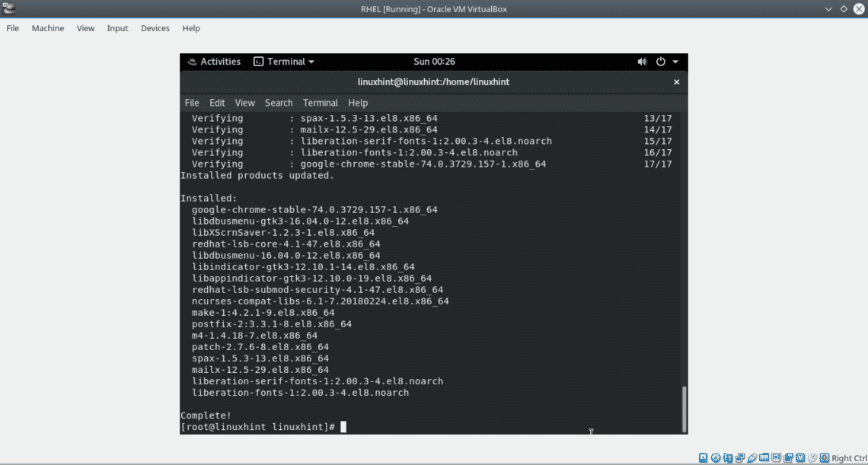Click the terminal title linuxhint@linuxhint:/home/linuxhint

coord(433,82)
